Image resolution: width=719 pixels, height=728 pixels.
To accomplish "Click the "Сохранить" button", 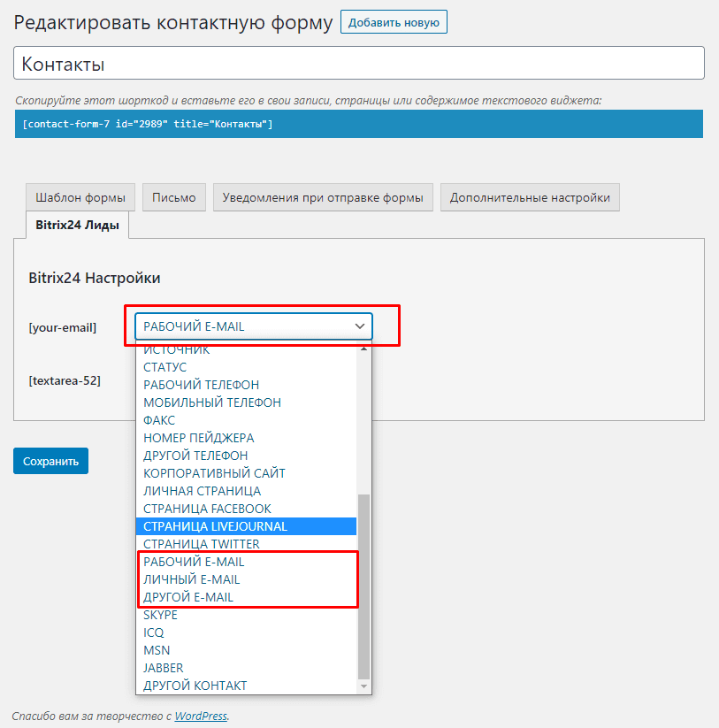I will [x=50, y=460].
